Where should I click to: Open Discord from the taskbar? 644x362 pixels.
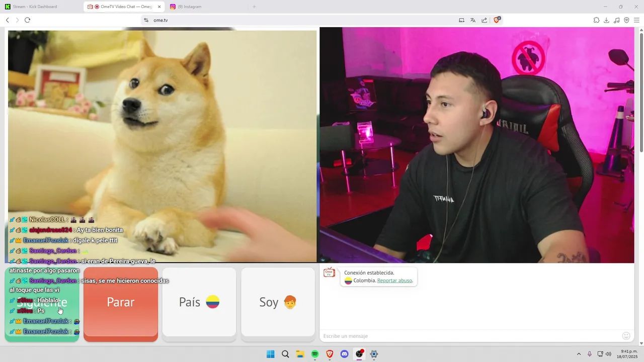344,354
